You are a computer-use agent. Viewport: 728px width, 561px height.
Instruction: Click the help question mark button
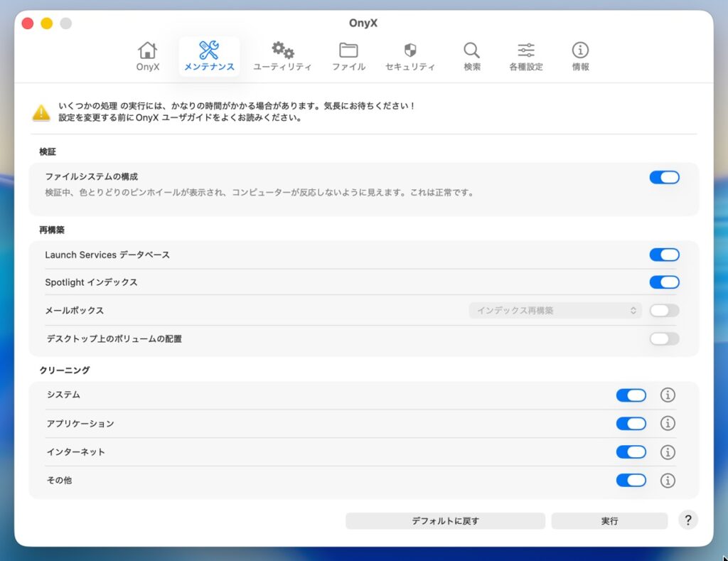point(687,520)
